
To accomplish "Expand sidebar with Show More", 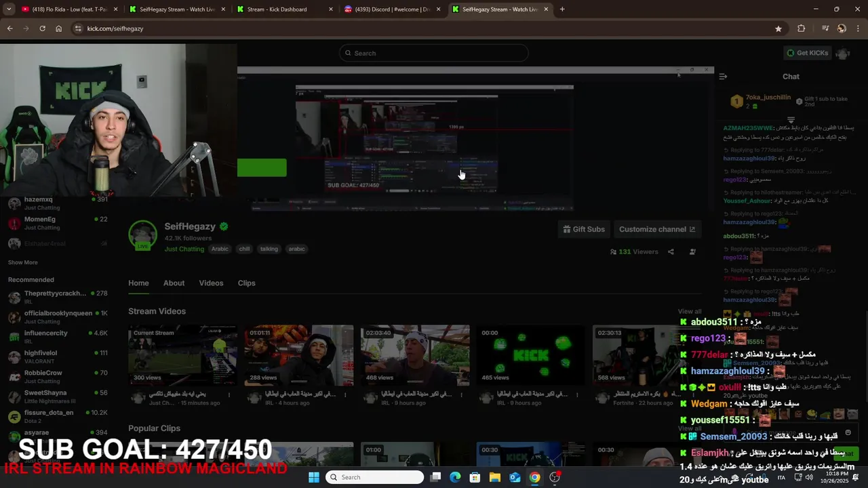I will [23, 262].
